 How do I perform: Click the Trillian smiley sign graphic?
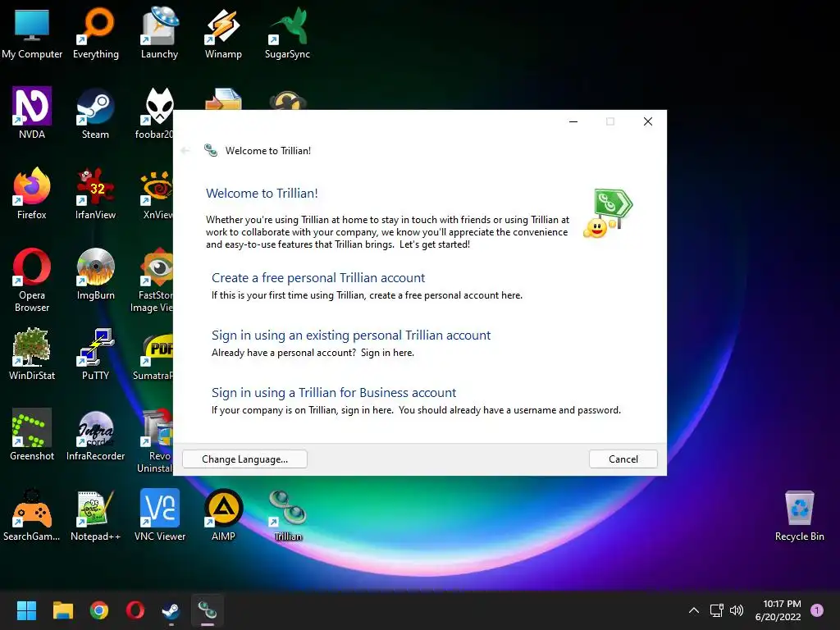(608, 213)
